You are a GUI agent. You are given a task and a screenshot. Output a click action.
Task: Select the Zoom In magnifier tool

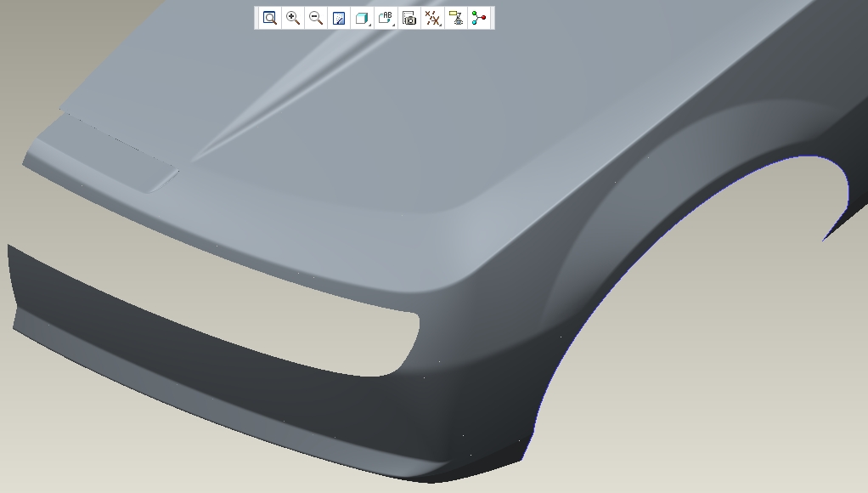tap(293, 19)
